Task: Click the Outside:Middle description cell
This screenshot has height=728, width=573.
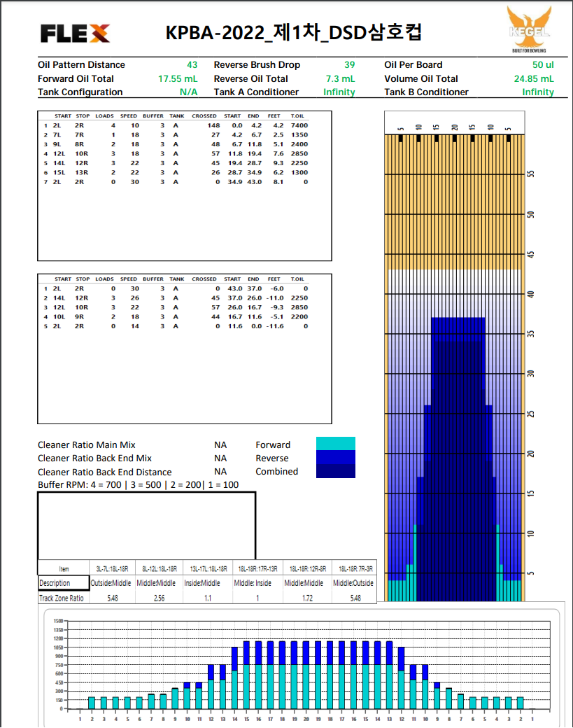Action: tap(111, 583)
